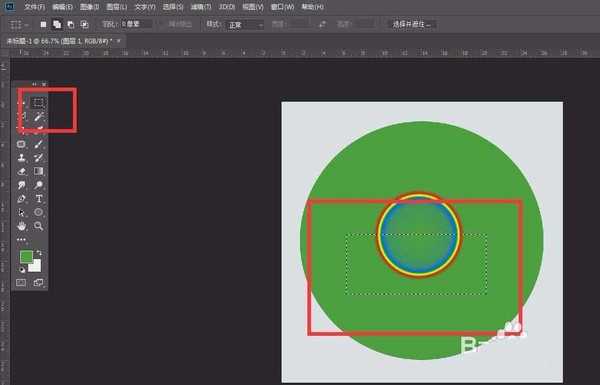Choose Subtract from Selection mode button
Viewport: 600px width, 385px height.
click(71, 24)
